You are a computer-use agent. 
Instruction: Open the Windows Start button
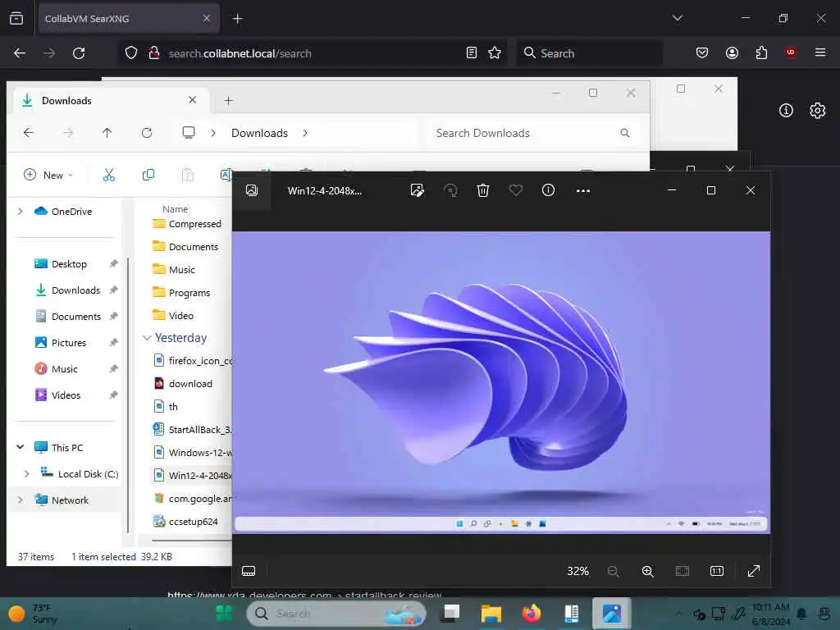225,613
